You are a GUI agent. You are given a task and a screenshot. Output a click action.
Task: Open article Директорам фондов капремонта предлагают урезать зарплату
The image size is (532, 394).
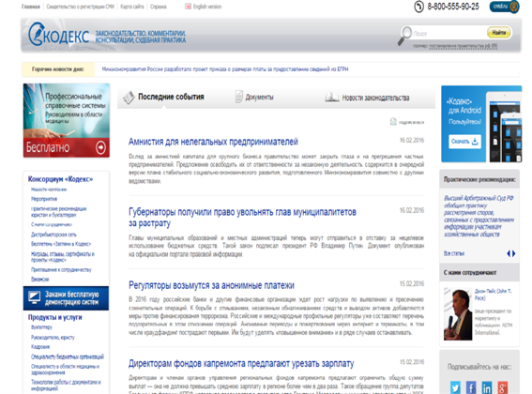tap(241, 363)
